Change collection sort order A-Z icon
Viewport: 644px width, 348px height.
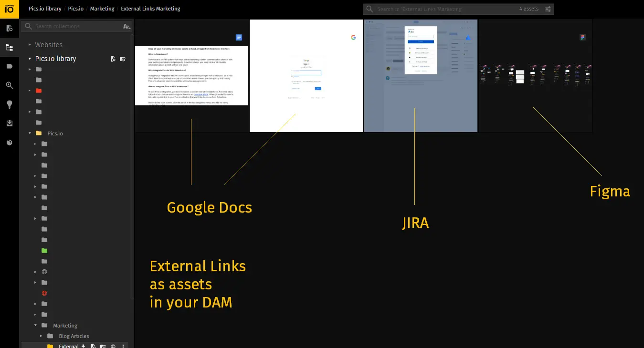pos(127,27)
